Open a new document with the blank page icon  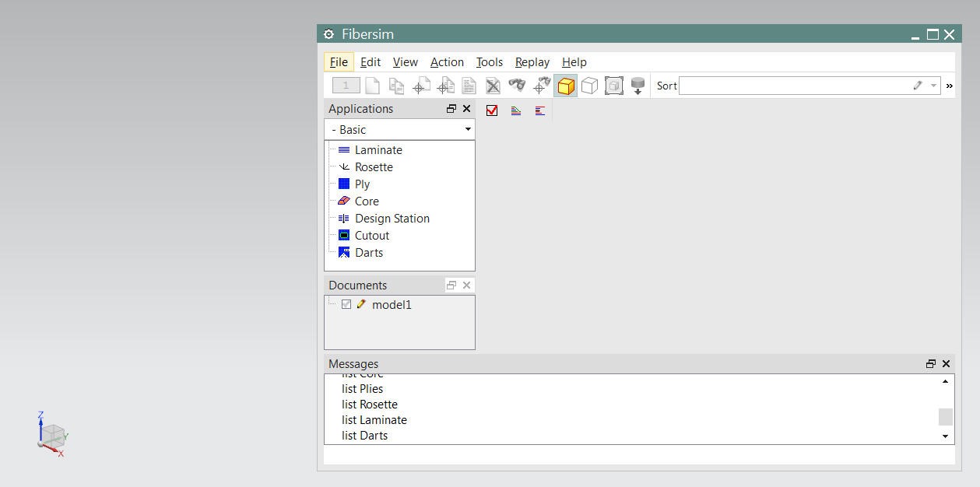(x=372, y=86)
